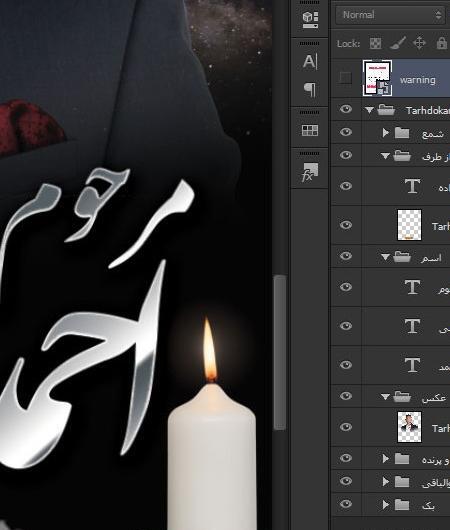Viewport: 450px width, 530px height.
Task: Select T icon of third text layer in اسم group
Action: click(x=412, y=365)
